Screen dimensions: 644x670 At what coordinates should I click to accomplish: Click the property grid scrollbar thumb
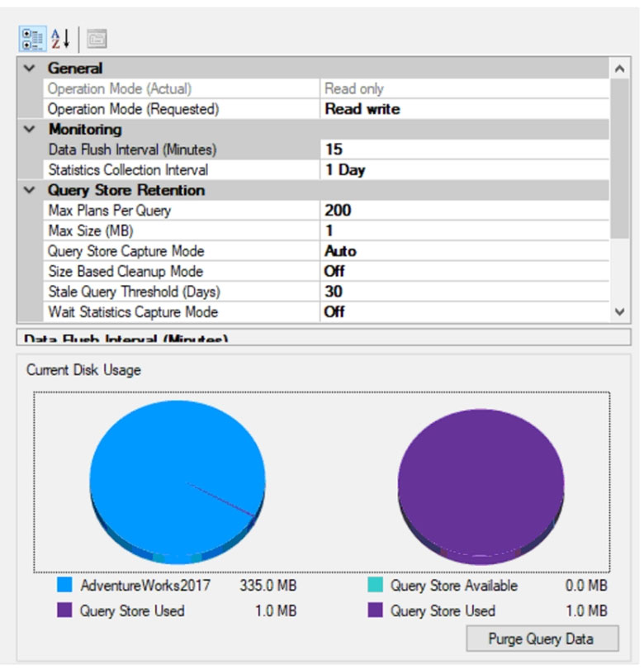[x=620, y=158]
